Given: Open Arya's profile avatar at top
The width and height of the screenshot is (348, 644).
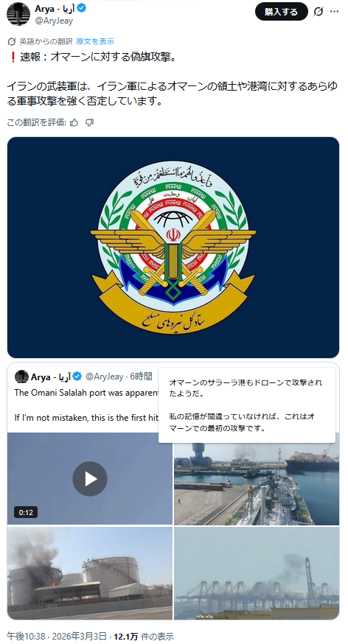Looking at the screenshot, I should (18, 14).
